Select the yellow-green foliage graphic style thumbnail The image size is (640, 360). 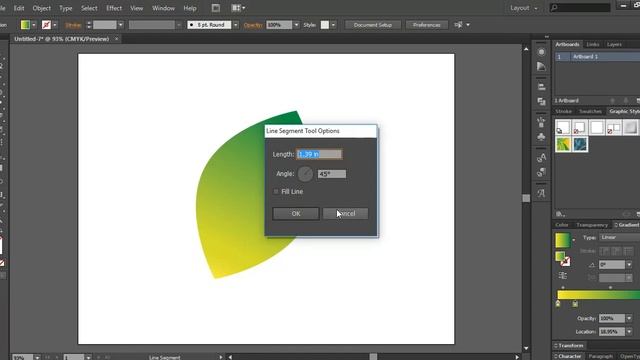tap(563, 144)
